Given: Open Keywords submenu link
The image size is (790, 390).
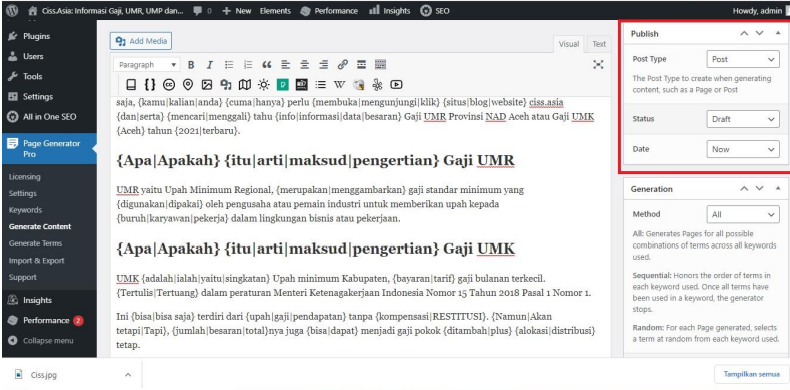Looking at the screenshot, I should (x=25, y=210).
